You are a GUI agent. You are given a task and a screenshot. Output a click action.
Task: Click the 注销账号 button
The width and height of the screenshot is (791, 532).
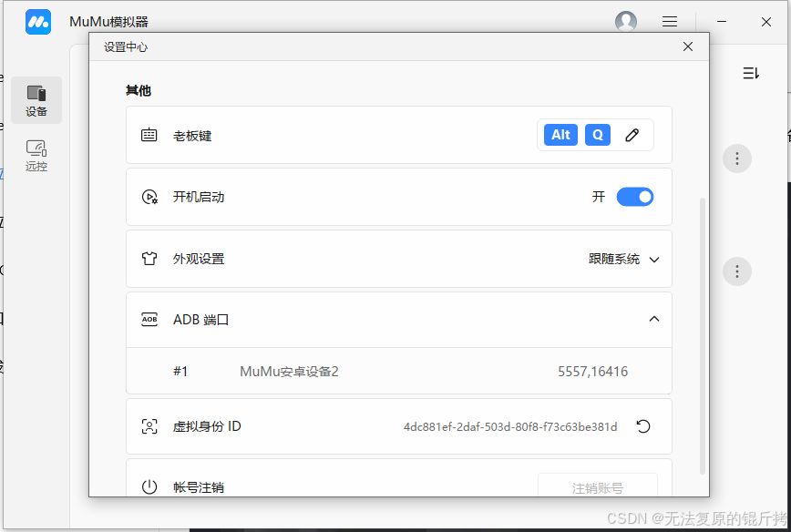coord(597,486)
